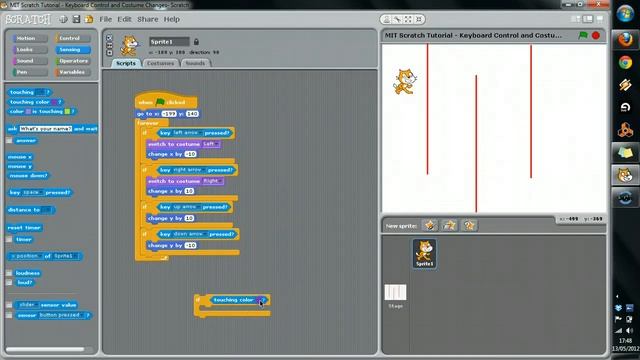Click color swatch in script's touching color block
Screen dimensions: 640x360
[x=258, y=300]
